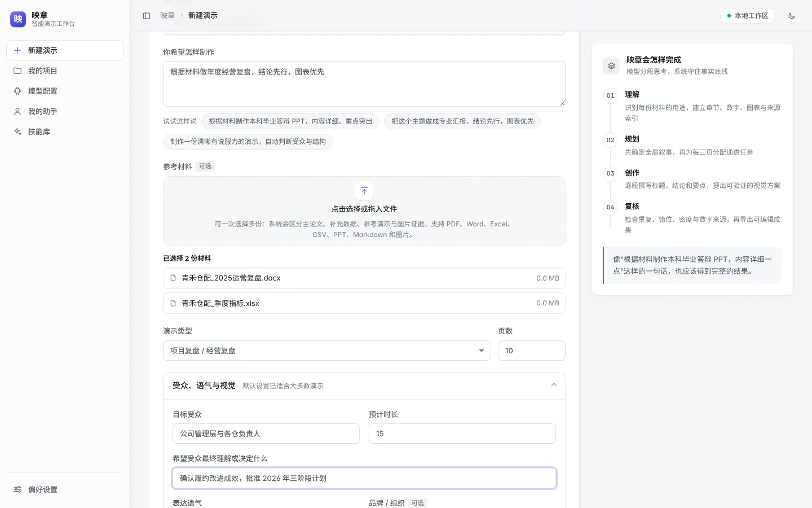Click the upload arrow icon
This screenshot has height=508, width=812.
(364, 191)
